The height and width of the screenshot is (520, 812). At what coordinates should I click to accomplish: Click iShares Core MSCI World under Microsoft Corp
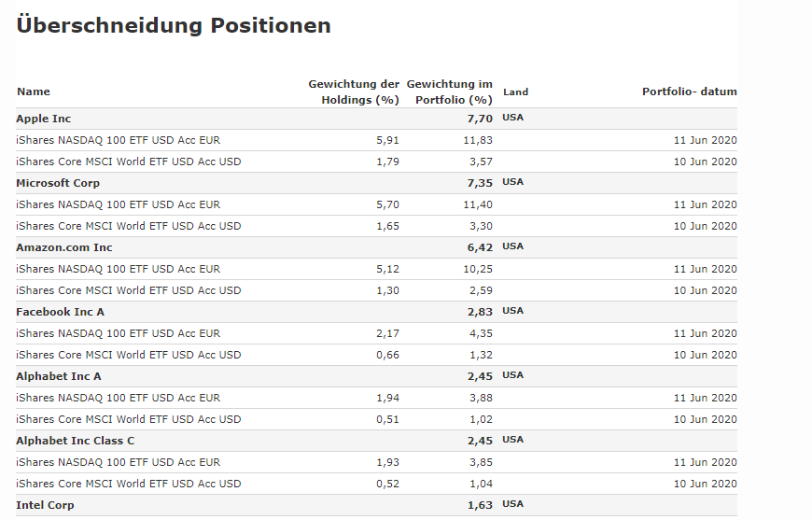coord(128,226)
